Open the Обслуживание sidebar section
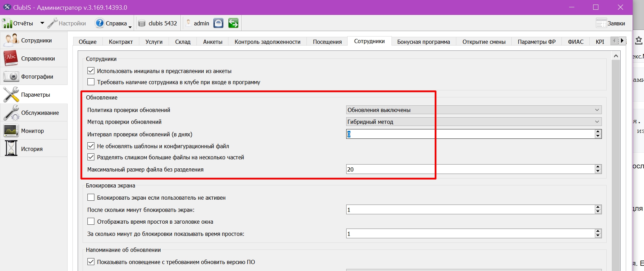This screenshot has height=271, width=644. [x=34, y=113]
